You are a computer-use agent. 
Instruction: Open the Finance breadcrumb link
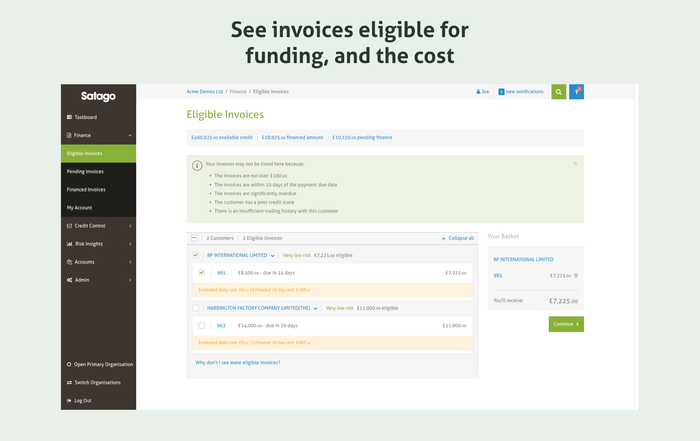point(238,92)
